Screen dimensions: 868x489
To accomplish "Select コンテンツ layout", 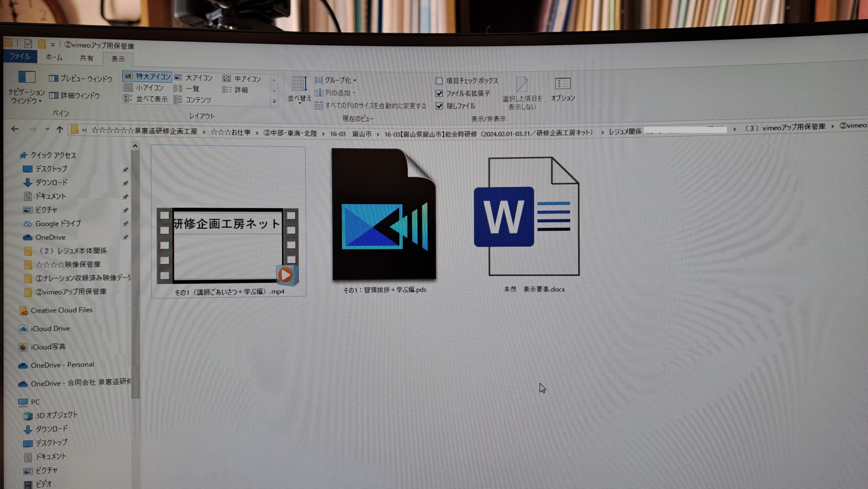I will coord(192,100).
